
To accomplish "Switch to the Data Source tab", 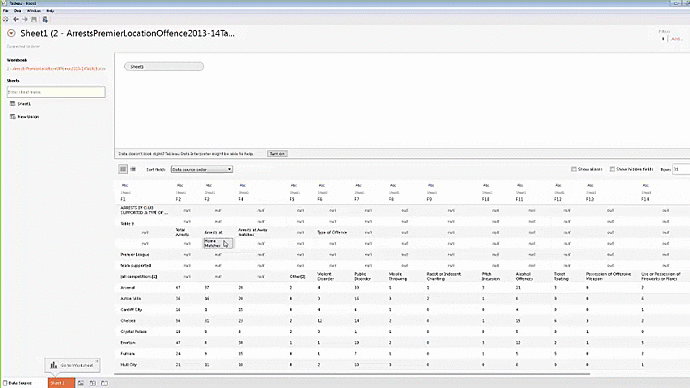I will click(x=18, y=383).
